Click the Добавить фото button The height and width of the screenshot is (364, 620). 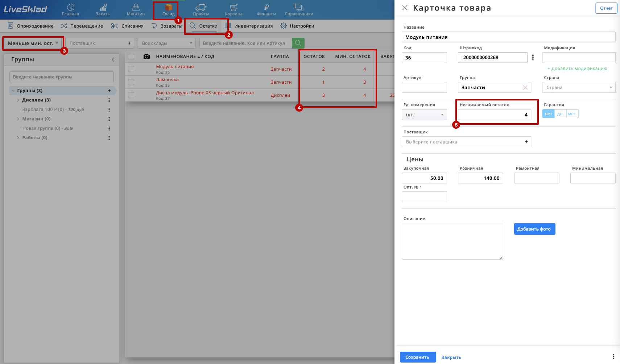pyautogui.click(x=534, y=229)
